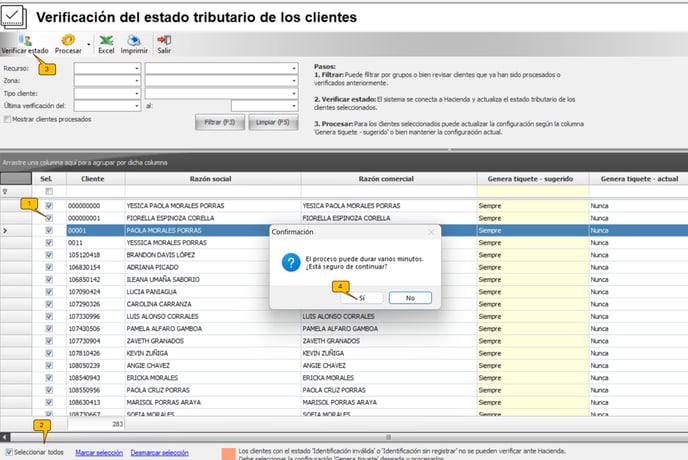Toggle Mostrar clientes procesados checkbox
Image resolution: width=688 pixels, height=460 pixels.
[x=7, y=119]
